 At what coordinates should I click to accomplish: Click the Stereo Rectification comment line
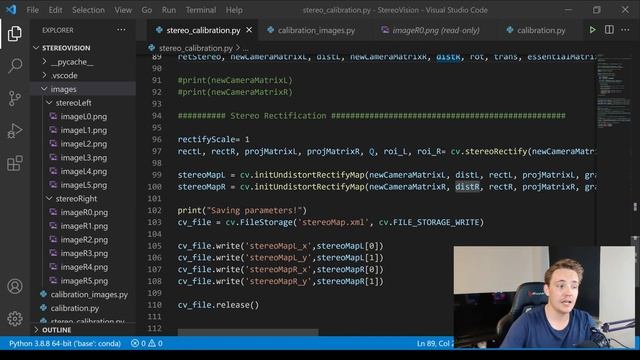tap(371, 116)
